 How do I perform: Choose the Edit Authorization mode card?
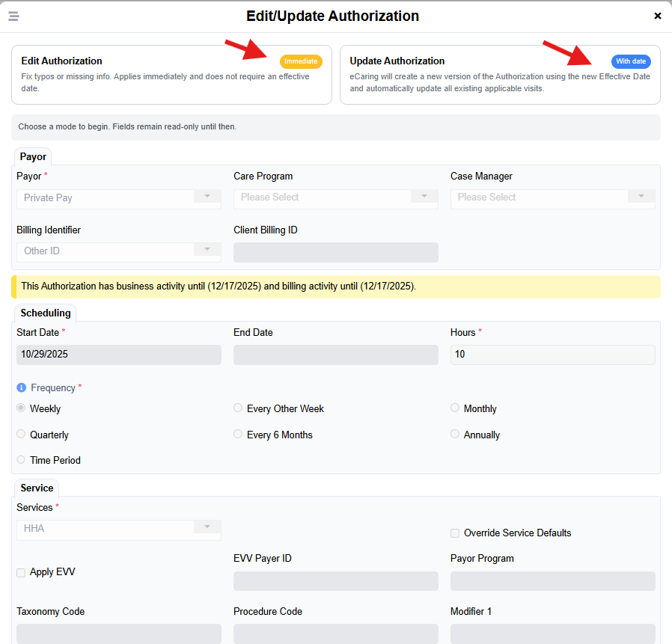click(171, 75)
